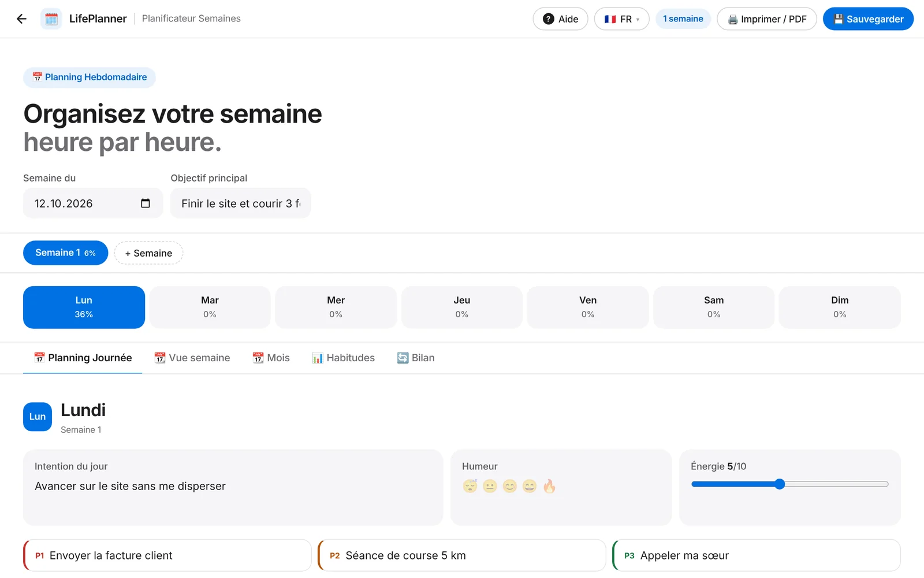924x578 pixels.
Task: Choose the fire mood emoji
Action: pos(549,486)
